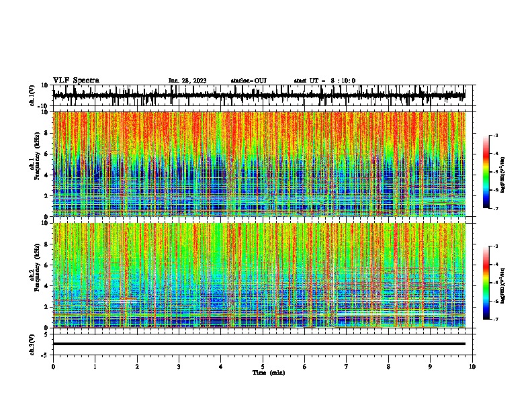Viewport: 532px width, 411px height.
Task: Click the time axis tick label "9"
Action: [430, 367]
